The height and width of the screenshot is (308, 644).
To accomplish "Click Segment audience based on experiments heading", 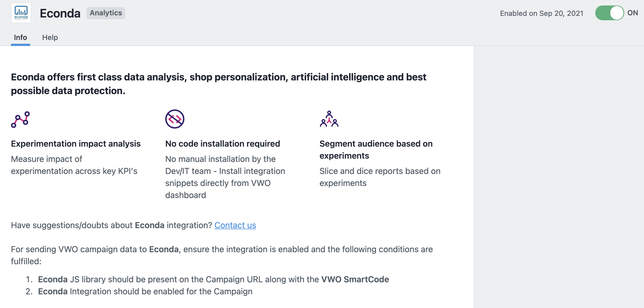I will click(x=376, y=150).
